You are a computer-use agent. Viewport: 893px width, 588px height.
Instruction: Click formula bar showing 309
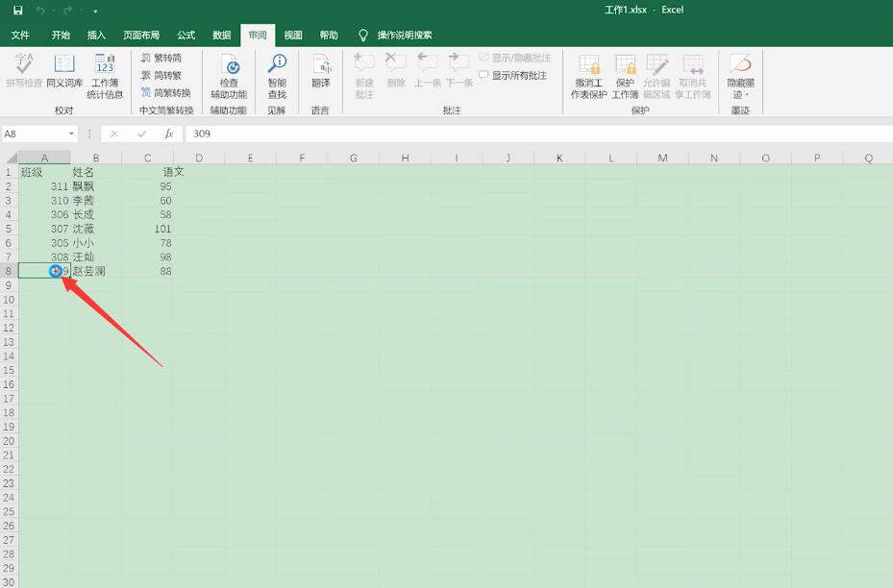[x=538, y=134]
